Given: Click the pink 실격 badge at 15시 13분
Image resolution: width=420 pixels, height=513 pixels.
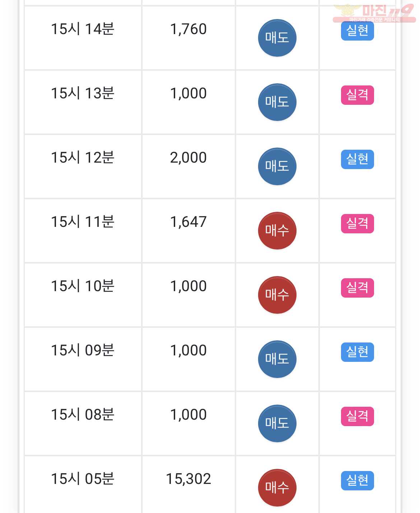Looking at the screenshot, I should 357,95.
